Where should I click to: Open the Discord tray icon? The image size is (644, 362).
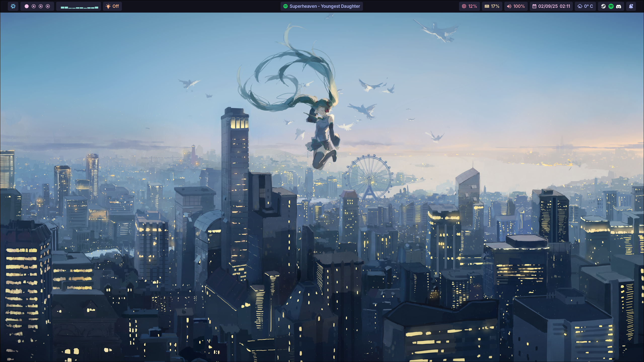coord(619,6)
